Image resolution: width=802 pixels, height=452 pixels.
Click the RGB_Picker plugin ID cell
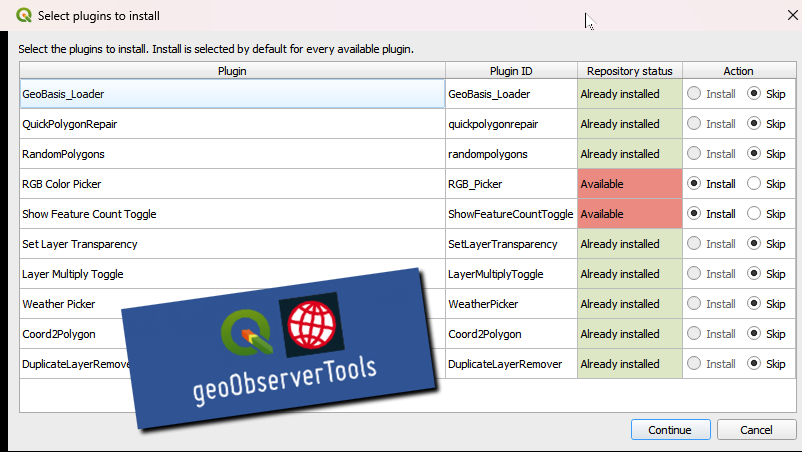[x=511, y=184]
